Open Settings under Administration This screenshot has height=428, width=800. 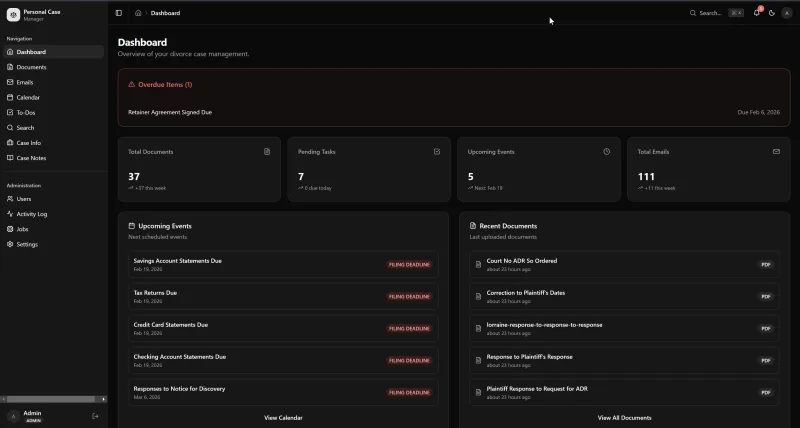(x=54, y=244)
